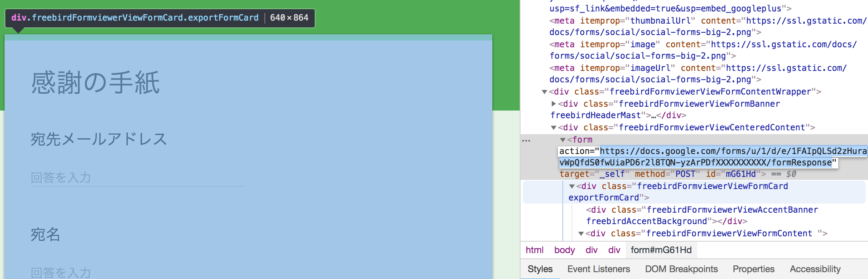This screenshot has width=868, height=279.
Task: Collapse the freebirdFormviewerViewFormContent div node
Action: coord(581,234)
